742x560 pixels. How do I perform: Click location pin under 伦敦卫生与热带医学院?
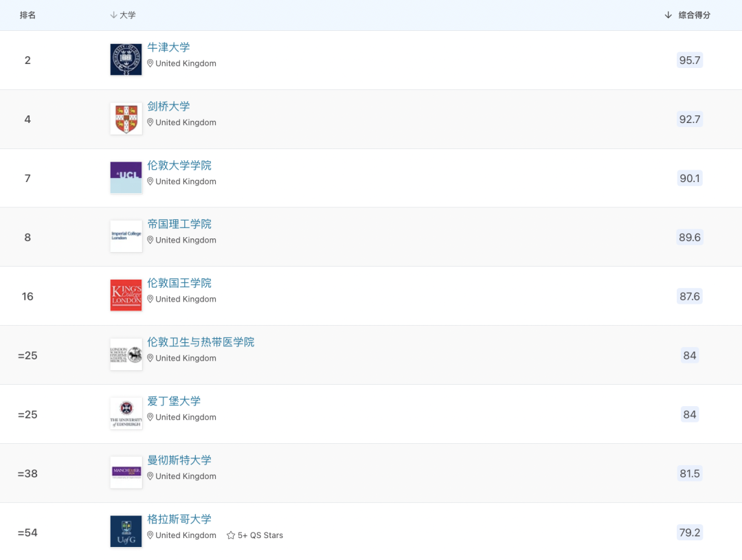150,358
